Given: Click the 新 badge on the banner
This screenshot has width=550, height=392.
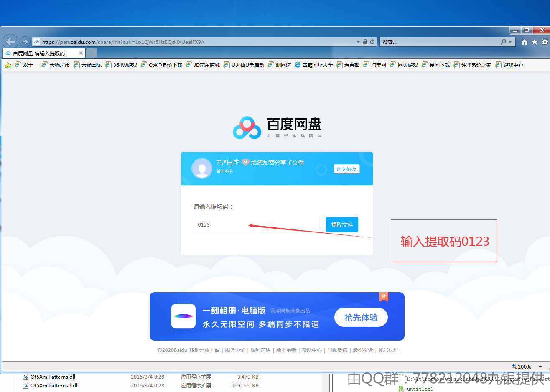Looking at the screenshot, I should [384, 296].
